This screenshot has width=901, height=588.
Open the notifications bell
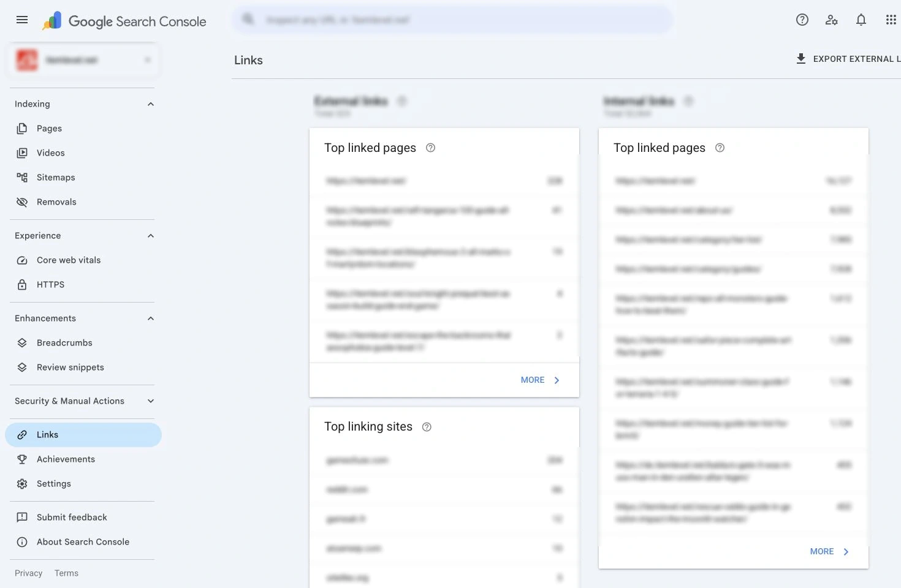(x=861, y=20)
